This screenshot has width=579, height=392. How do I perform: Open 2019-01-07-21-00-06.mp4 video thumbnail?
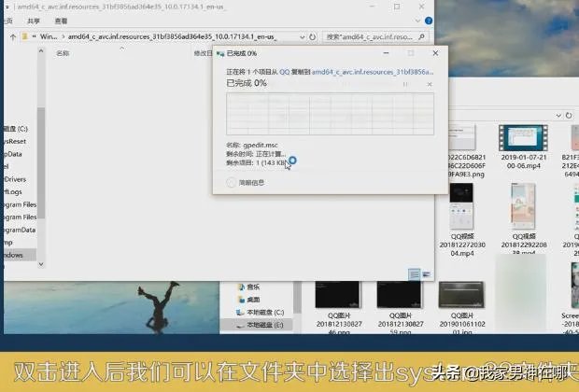(523, 138)
